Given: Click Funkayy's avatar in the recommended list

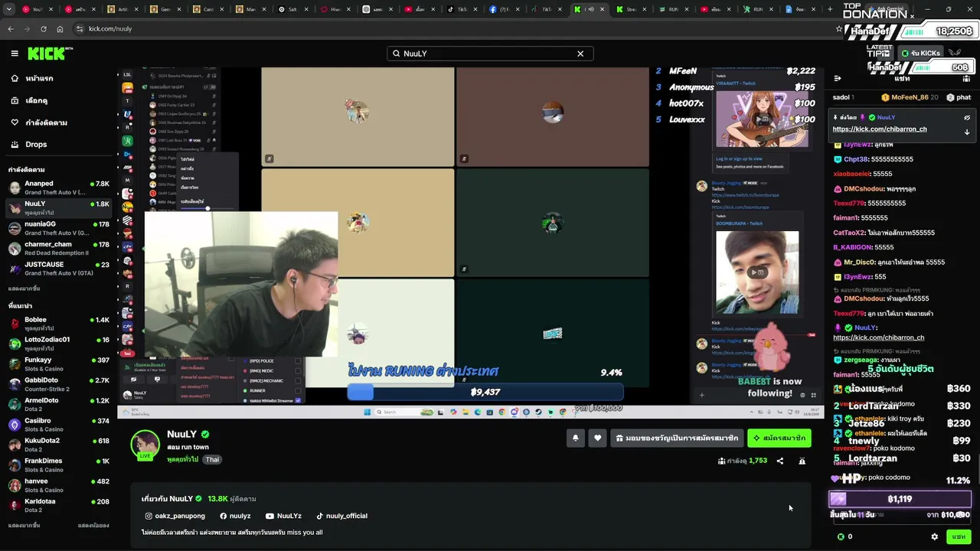Looking at the screenshot, I should coord(15,364).
